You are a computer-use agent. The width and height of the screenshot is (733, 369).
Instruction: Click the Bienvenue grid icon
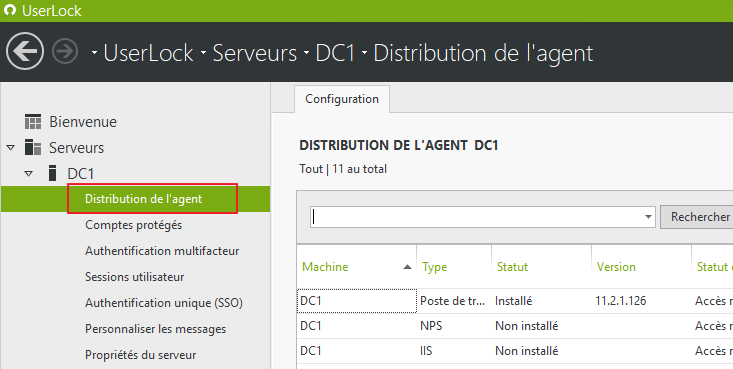(33, 122)
